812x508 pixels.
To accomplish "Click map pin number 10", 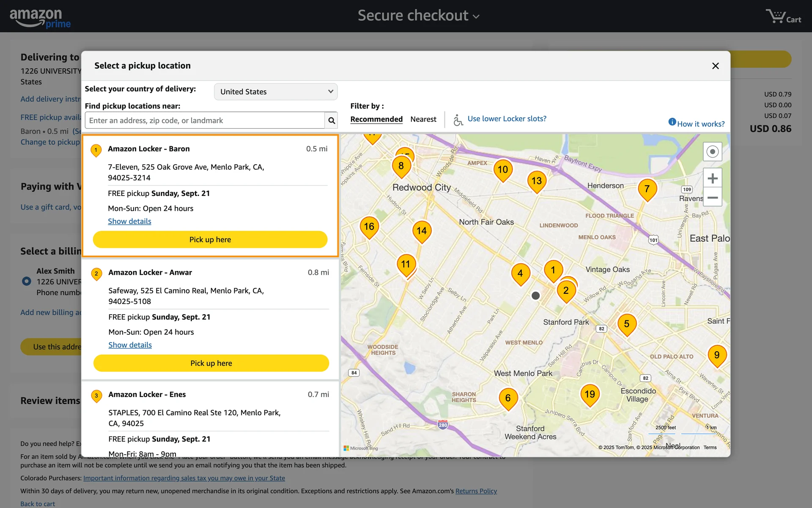I will click(x=502, y=170).
